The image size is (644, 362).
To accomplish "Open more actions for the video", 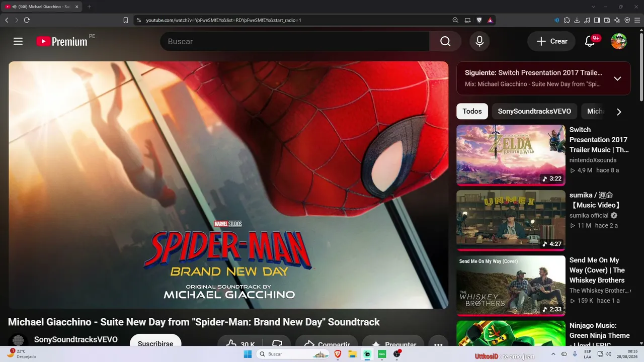I will (x=438, y=341).
